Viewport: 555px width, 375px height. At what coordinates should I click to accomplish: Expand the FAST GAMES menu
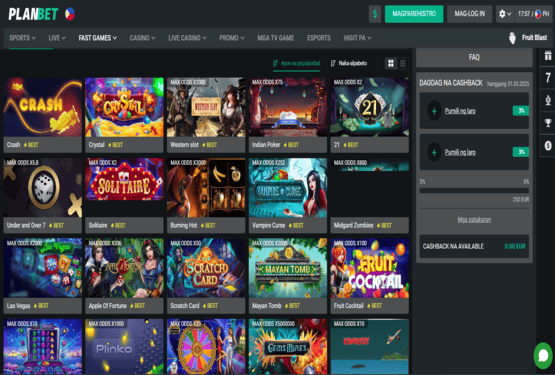coord(98,38)
